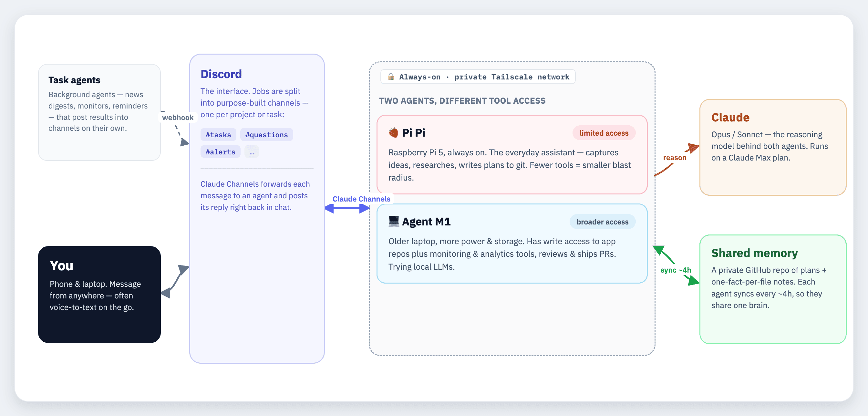
Task: Click the laptop icon beside Agent M1
Action: tap(394, 222)
